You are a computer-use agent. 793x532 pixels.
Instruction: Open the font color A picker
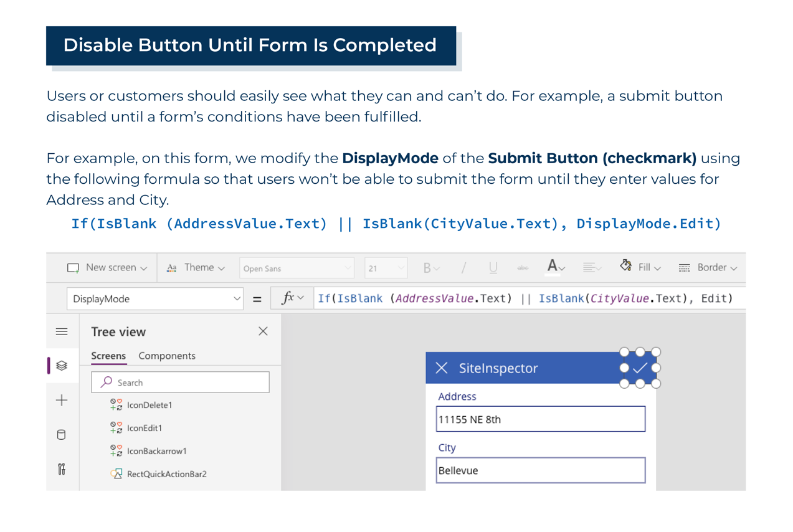[555, 267]
